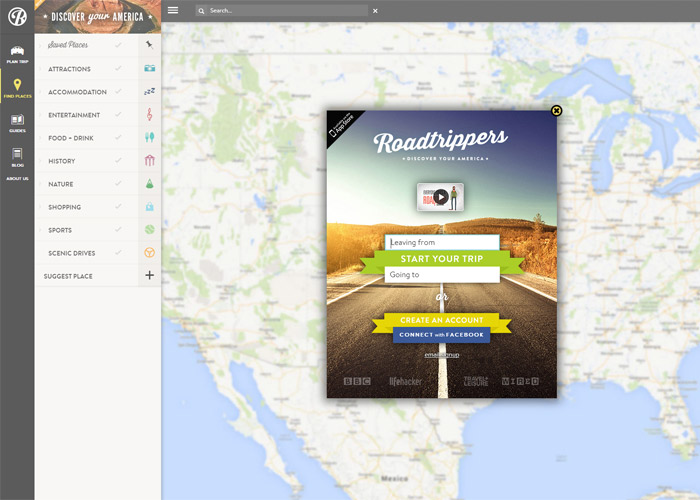
Task: Click into the Search field
Action: 281,11
